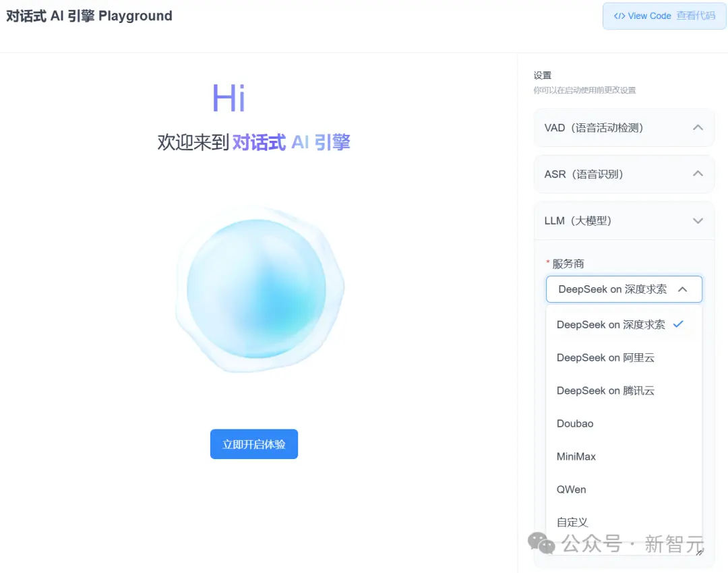The width and height of the screenshot is (728, 573).
Task: Open the 服务商 provider combo box
Action: 624,289
